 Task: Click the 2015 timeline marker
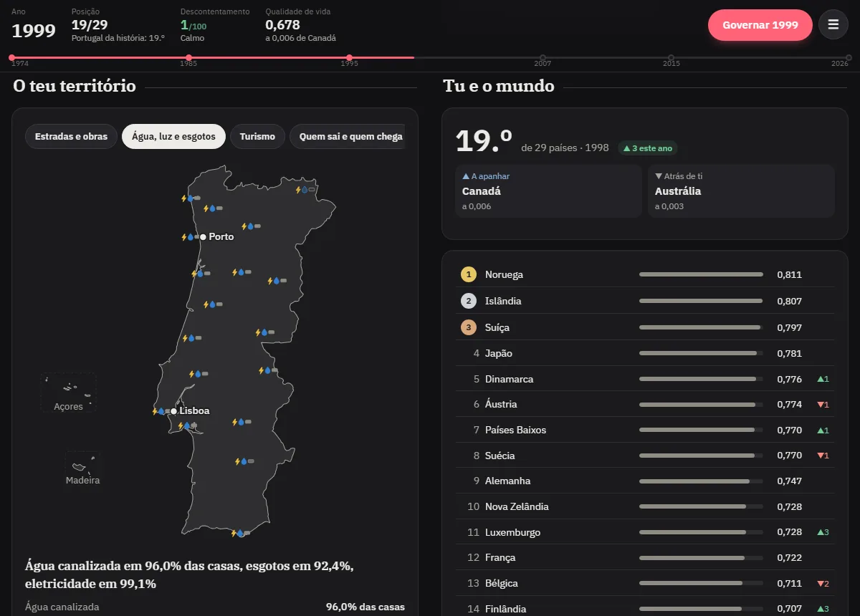tap(671, 57)
